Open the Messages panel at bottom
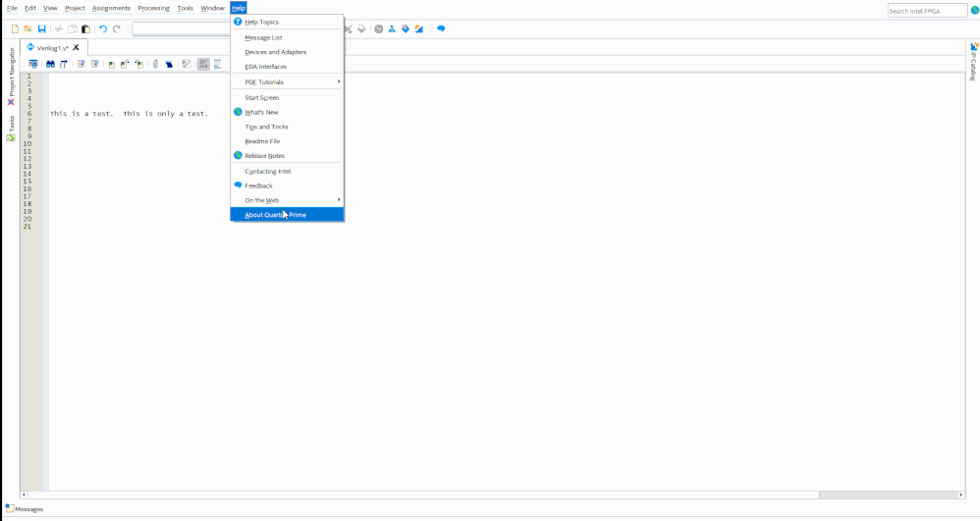Image resolution: width=980 pixels, height=521 pixels. click(x=25, y=509)
